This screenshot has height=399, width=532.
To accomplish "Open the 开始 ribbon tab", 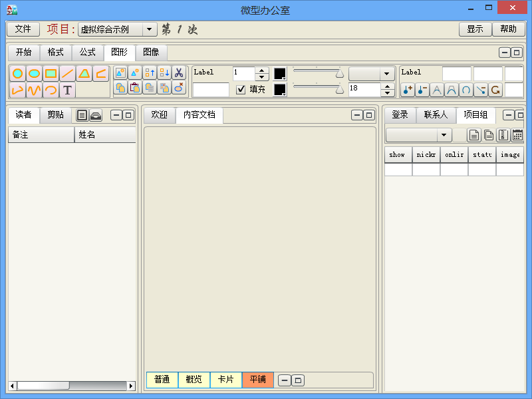I will [x=24, y=53].
